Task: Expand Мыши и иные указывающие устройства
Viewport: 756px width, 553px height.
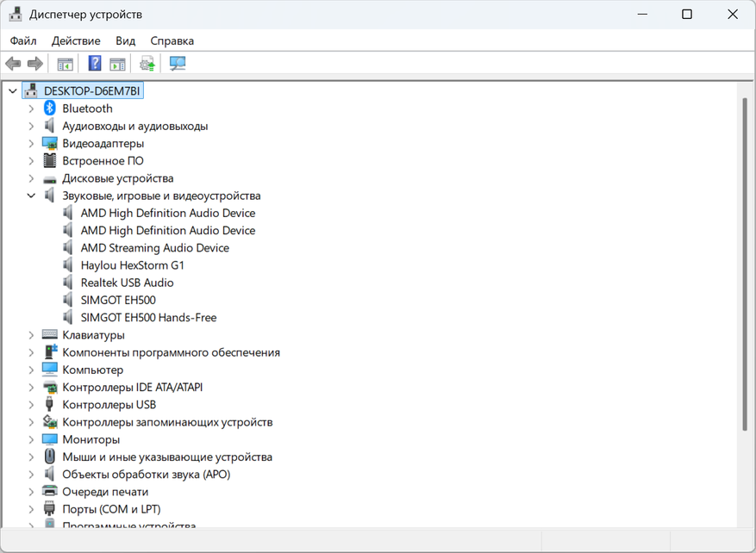Action: [x=31, y=457]
